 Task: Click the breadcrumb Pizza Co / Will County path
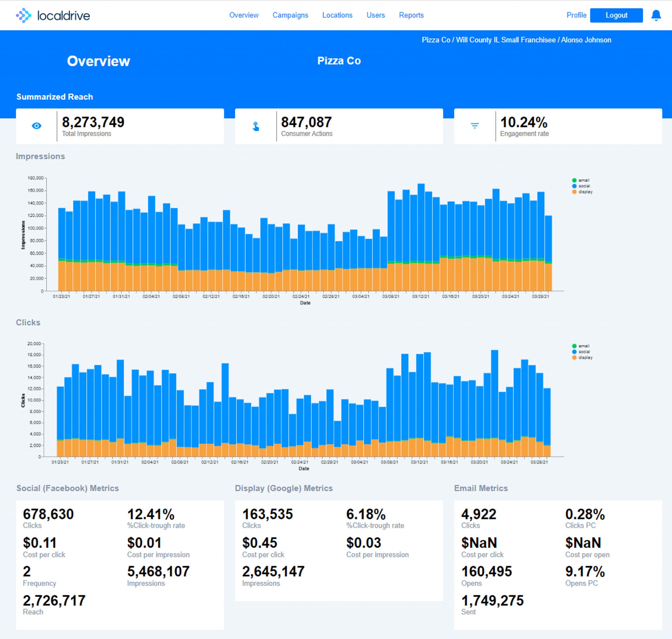coord(516,40)
